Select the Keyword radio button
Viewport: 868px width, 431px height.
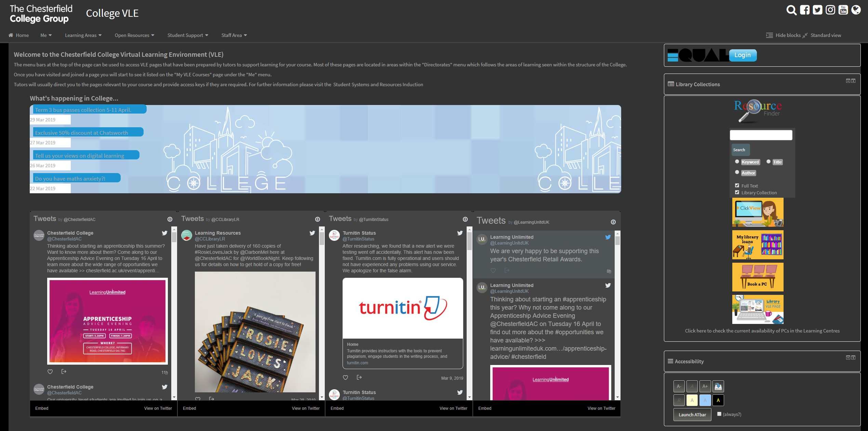click(x=737, y=161)
